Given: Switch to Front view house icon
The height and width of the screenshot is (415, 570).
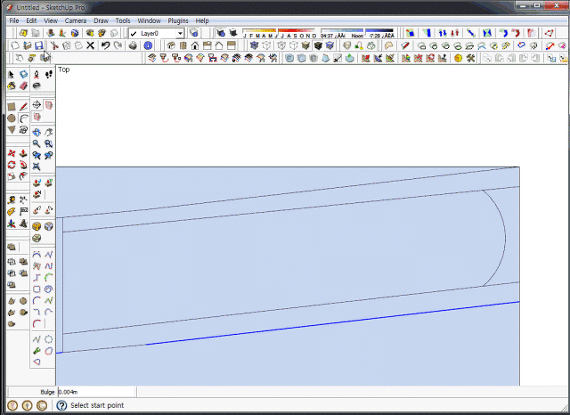Looking at the screenshot, I should 195,45.
